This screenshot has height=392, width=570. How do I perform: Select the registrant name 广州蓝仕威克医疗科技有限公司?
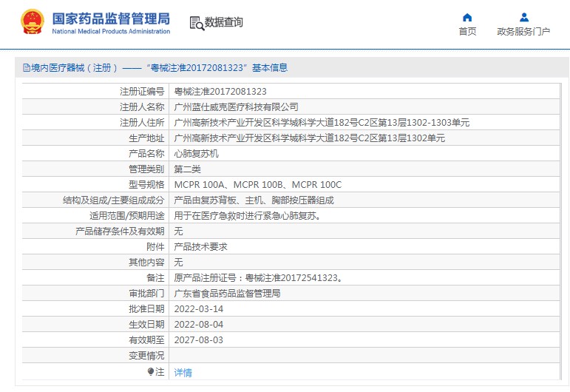[236, 107]
